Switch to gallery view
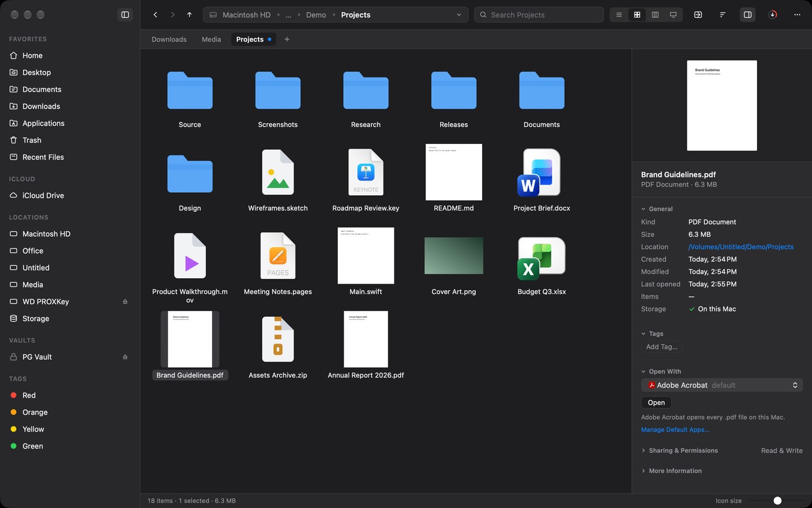 (x=673, y=15)
